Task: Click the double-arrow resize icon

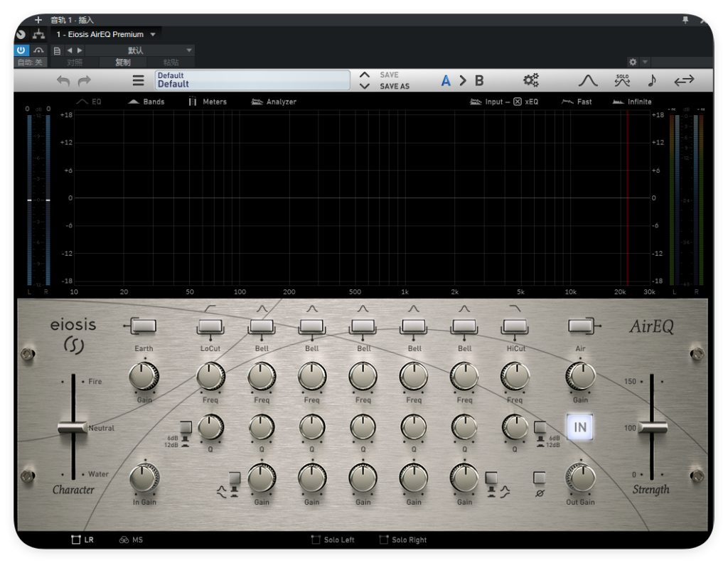Action: coord(684,81)
